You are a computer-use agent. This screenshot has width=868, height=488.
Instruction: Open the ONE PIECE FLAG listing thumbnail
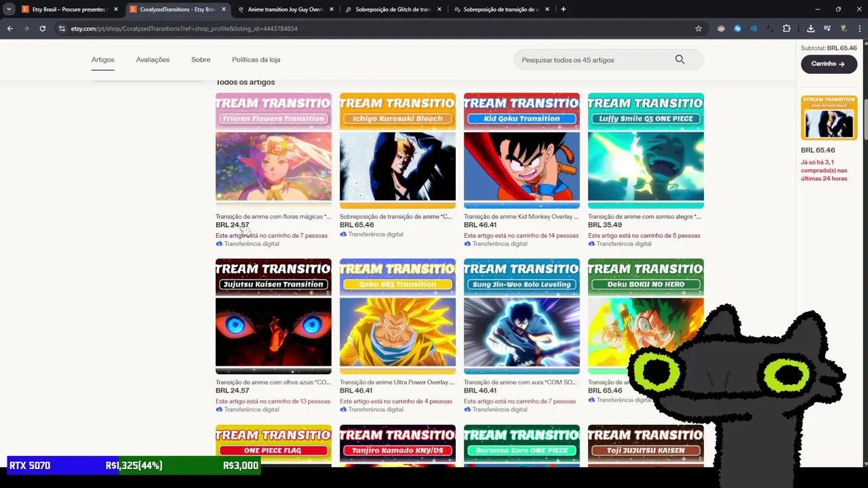click(273, 445)
